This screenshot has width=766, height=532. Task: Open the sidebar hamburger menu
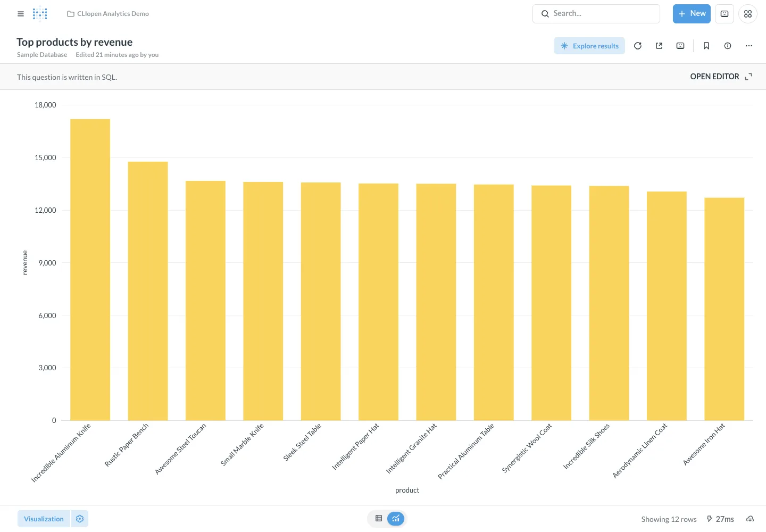[21, 14]
